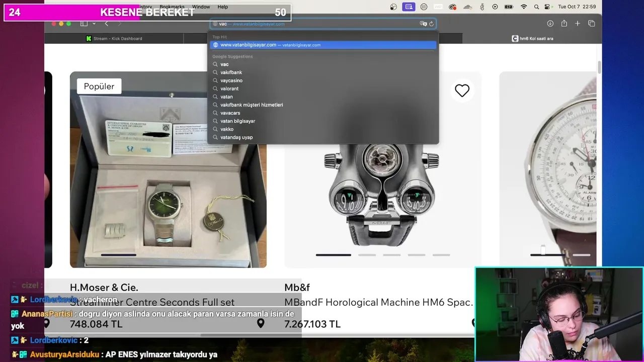Open the sidebar options chevron
The width and height of the screenshot is (644, 362).
94,24
